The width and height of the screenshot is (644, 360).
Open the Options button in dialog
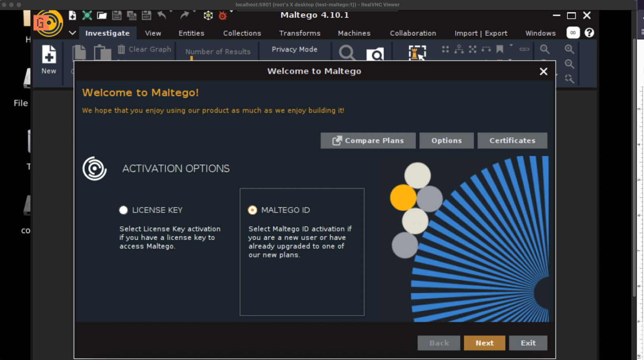tap(447, 141)
